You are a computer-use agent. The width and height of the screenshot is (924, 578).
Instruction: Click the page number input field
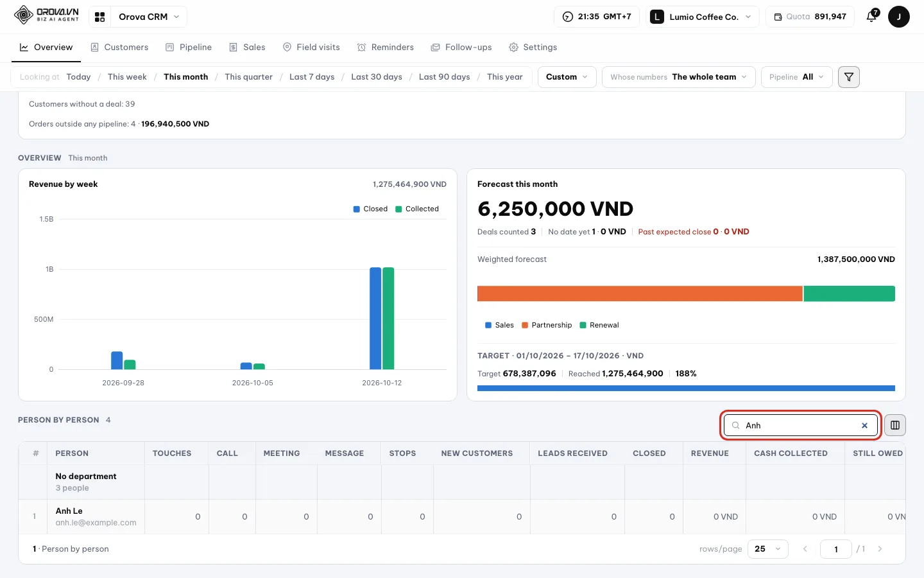[835, 549]
